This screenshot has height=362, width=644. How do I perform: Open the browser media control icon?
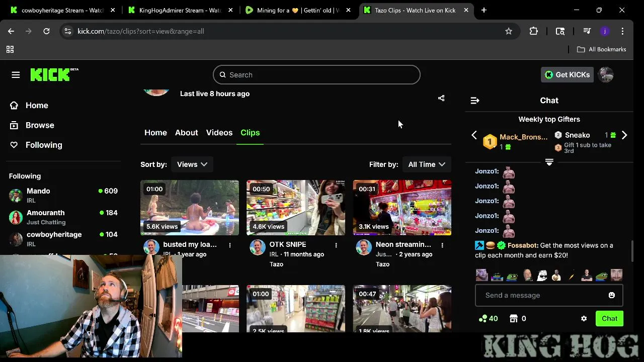pyautogui.click(x=587, y=31)
